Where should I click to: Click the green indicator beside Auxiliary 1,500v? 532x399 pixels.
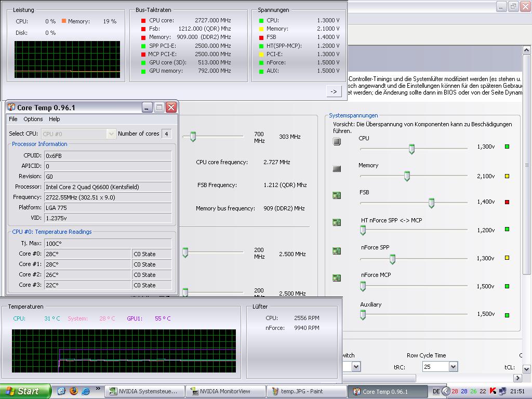pyautogui.click(x=507, y=315)
